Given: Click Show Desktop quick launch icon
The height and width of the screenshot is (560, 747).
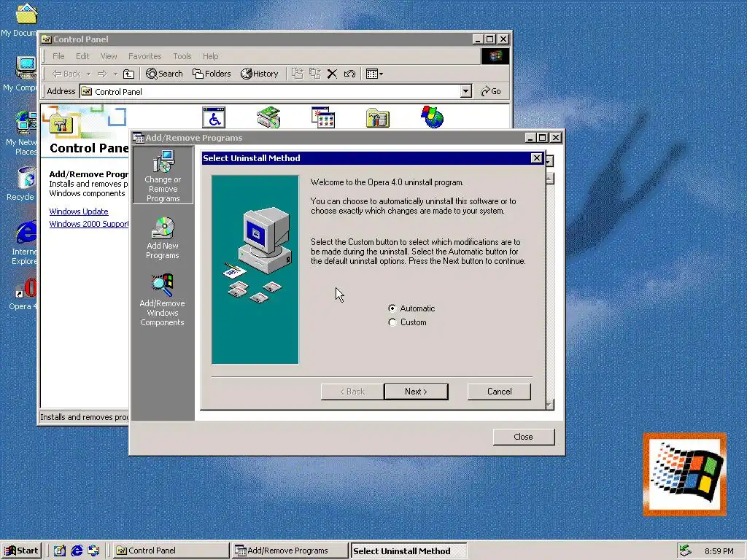Looking at the screenshot, I should [x=59, y=551].
